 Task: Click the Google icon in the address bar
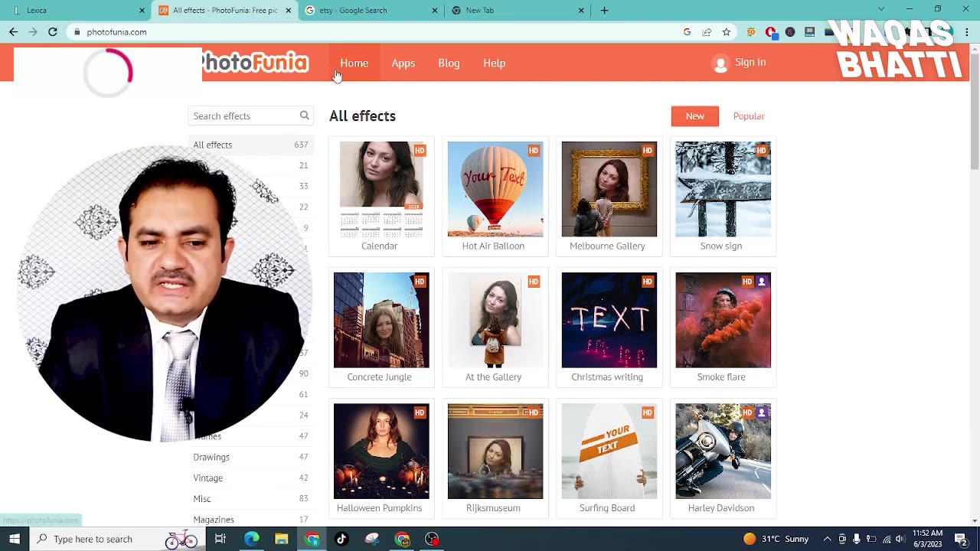(687, 32)
